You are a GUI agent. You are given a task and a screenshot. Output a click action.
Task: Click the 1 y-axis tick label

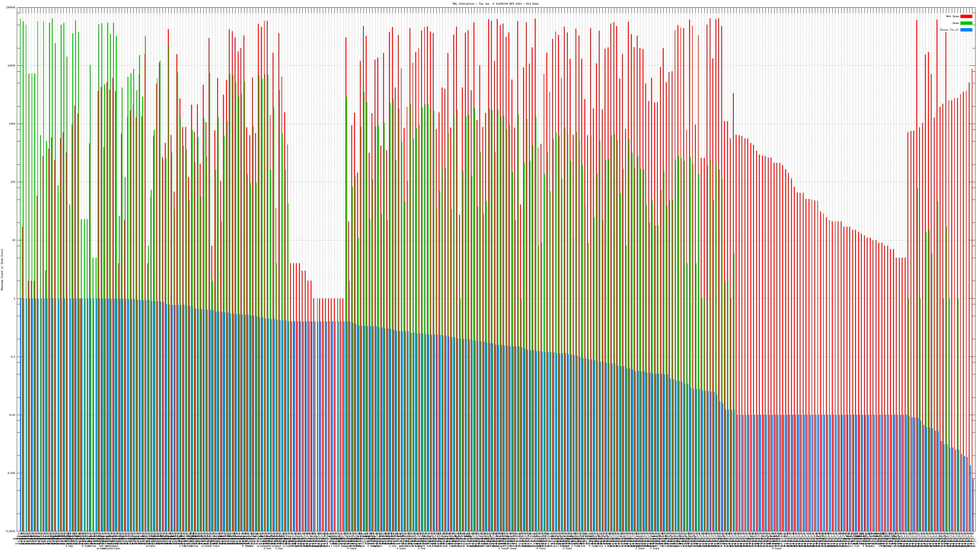pyautogui.click(x=14, y=298)
